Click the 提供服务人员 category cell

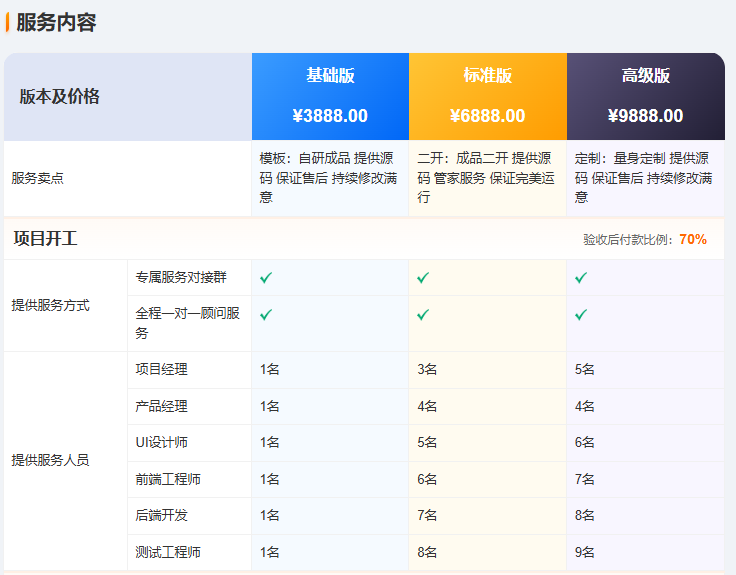pos(50,460)
